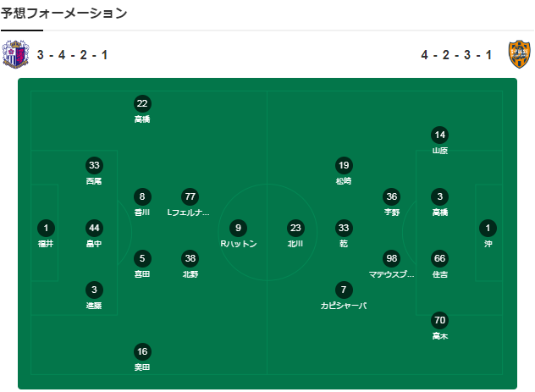Viewport: 535px width, 392px height.
Task: Select player number 70 高木 marker
Action: (x=440, y=320)
